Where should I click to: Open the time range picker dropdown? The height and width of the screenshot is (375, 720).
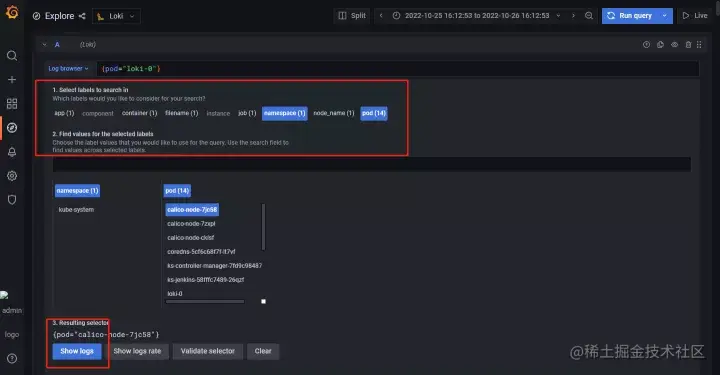477,16
